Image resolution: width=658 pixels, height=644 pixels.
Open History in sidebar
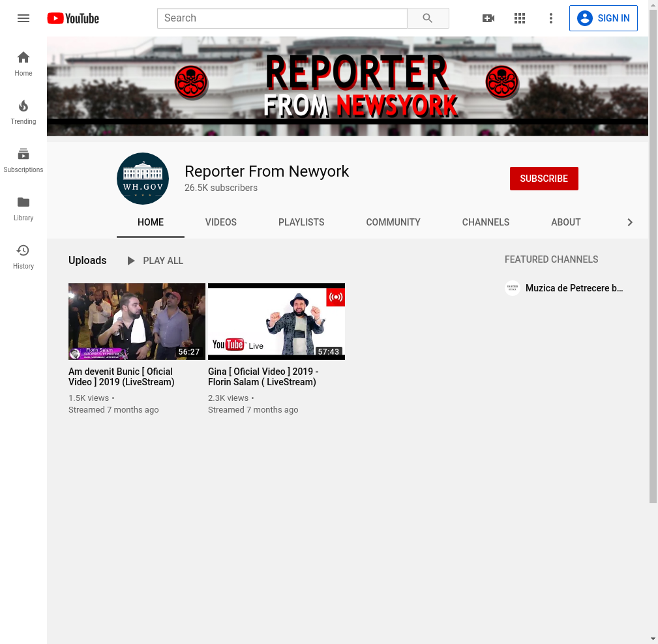point(23,257)
